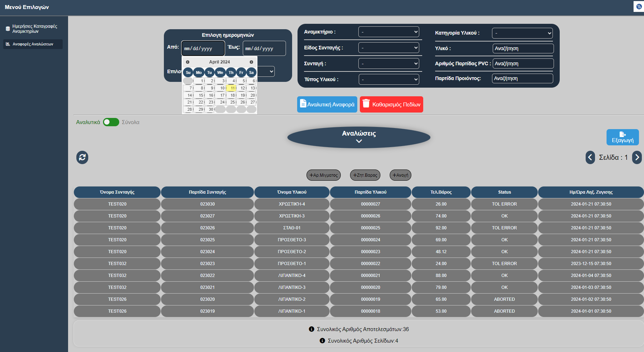Click batch cell 00000018
This screenshot has width=644, height=352.
pyautogui.click(x=371, y=311)
